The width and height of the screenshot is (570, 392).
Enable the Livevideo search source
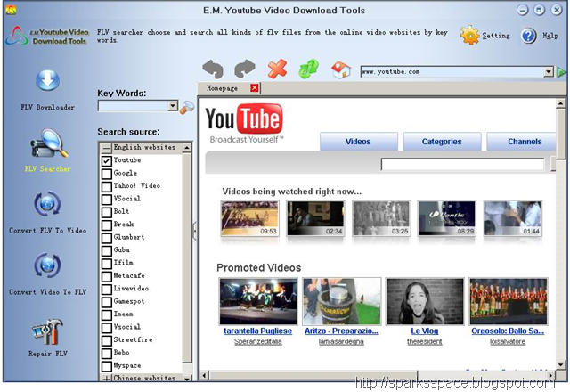click(107, 290)
